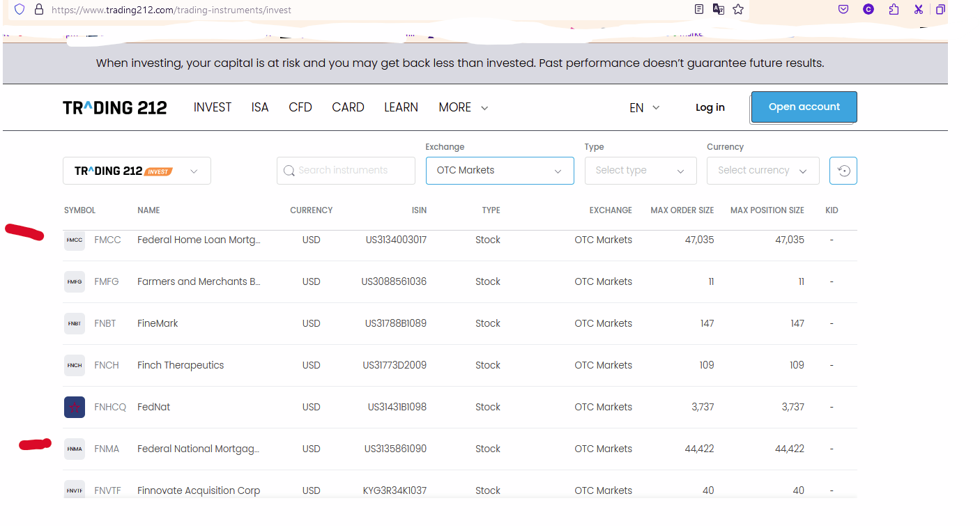Open the LEARN menu item
Screen dimensions: 980x526
(401, 107)
